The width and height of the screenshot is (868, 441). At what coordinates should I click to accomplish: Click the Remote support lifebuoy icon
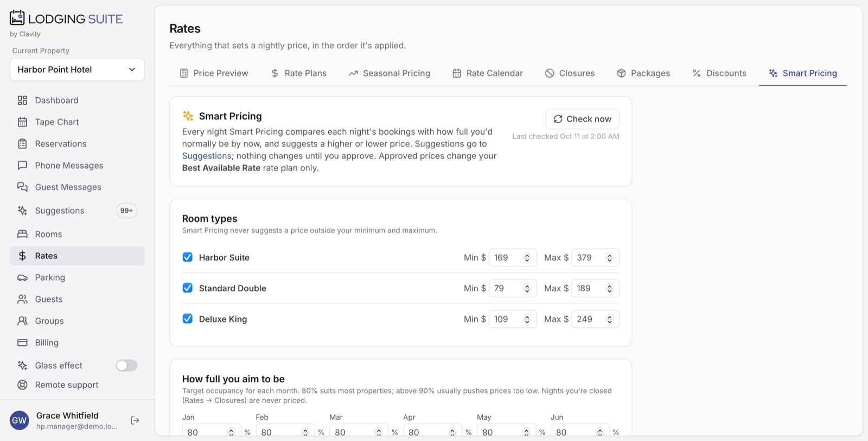click(22, 385)
